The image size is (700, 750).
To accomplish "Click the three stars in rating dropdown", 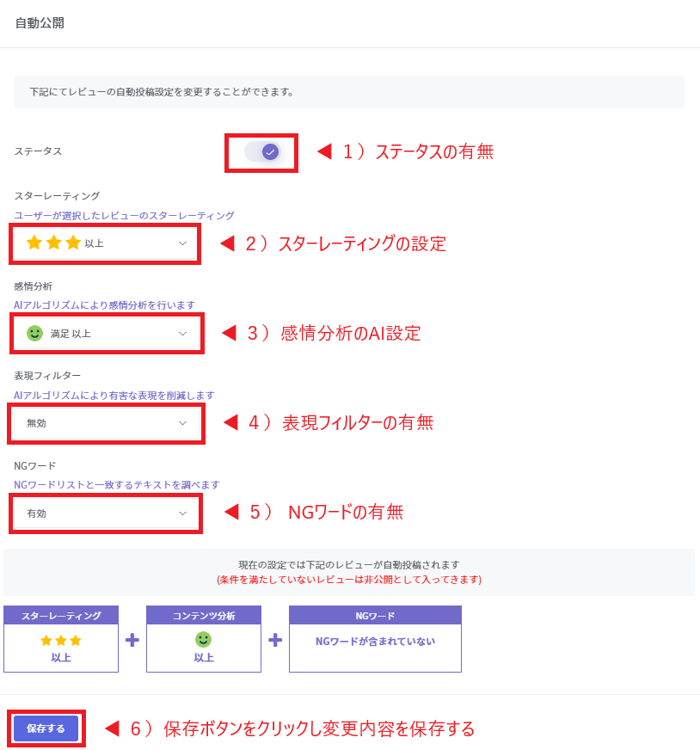I will (x=53, y=243).
